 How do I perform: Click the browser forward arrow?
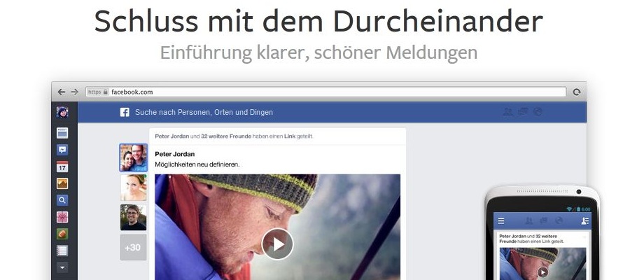click(x=74, y=92)
